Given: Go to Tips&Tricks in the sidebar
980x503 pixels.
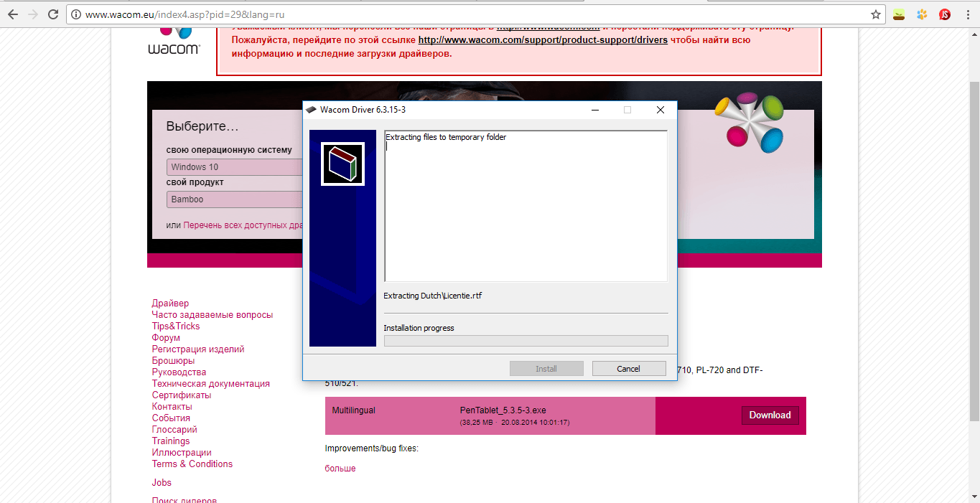Looking at the screenshot, I should (x=176, y=326).
